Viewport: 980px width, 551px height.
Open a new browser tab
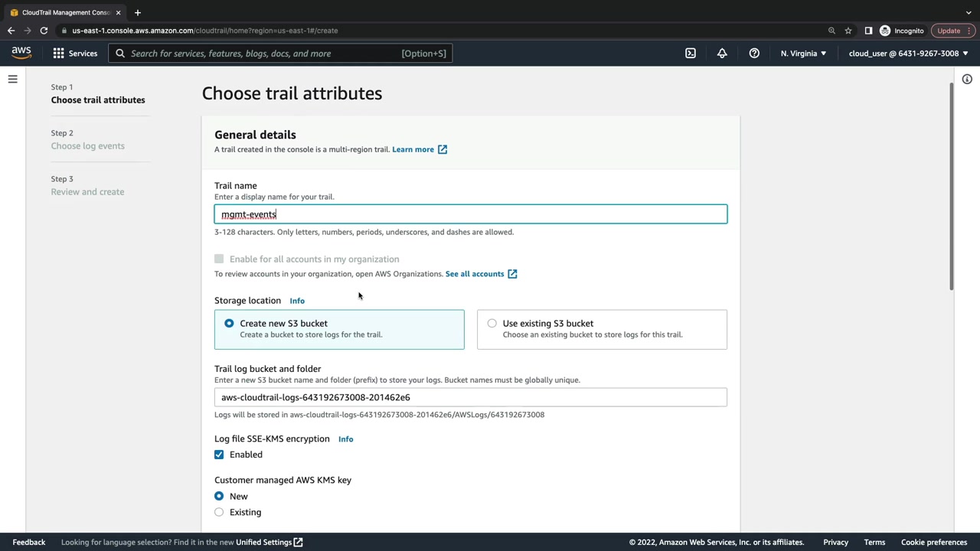pyautogui.click(x=137, y=12)
